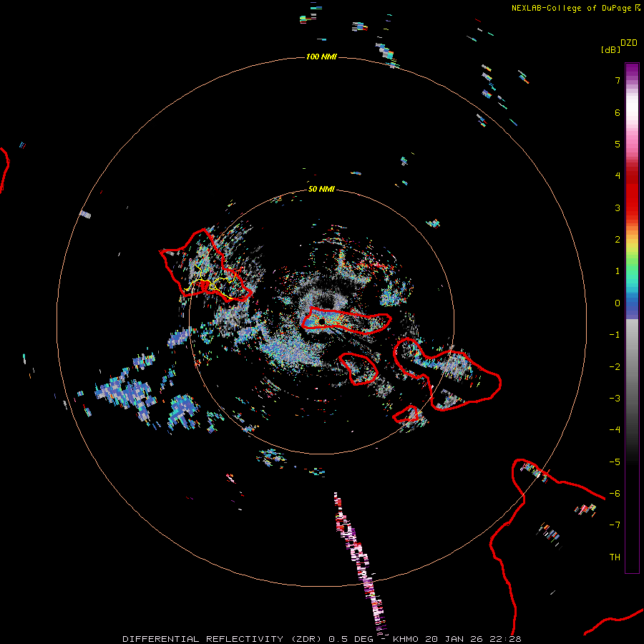The image size is (644, 644).
Task: Click the red band of the color bar
Action: click(x=632, y=193)
